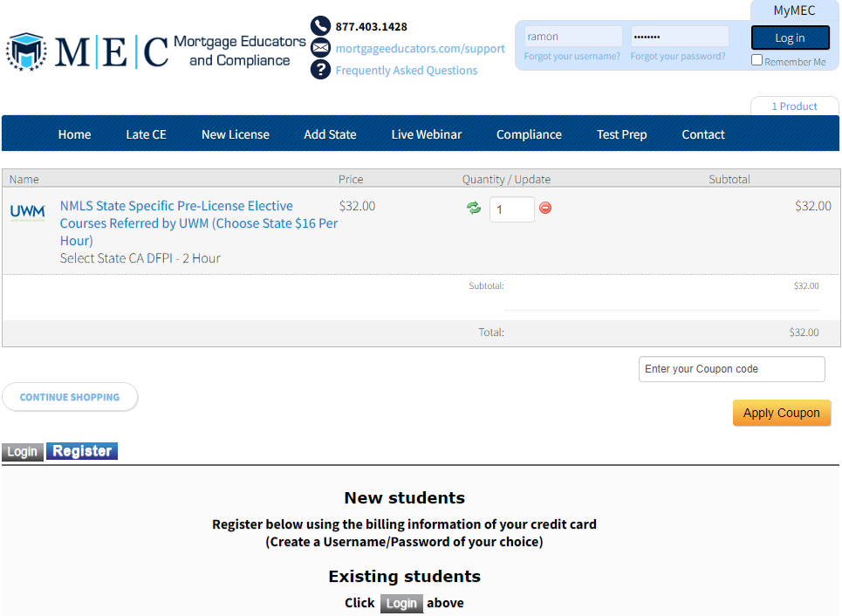
Task: Click the Quantity / Update column header
Action: 506,179
